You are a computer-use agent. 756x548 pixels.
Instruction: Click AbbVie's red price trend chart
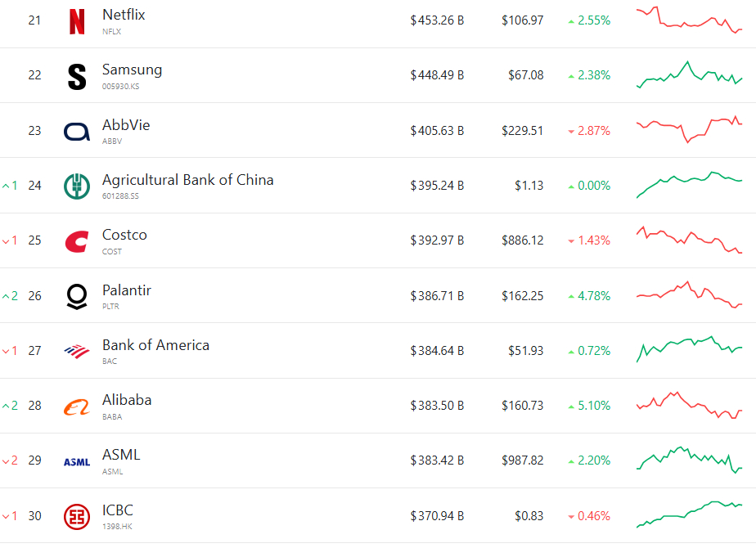(689, 129)
